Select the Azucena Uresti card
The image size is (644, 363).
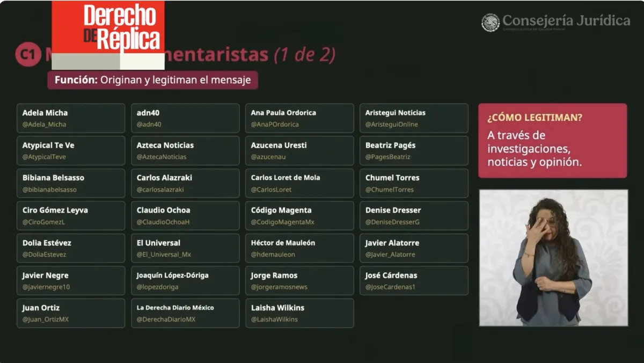[299, 151]
